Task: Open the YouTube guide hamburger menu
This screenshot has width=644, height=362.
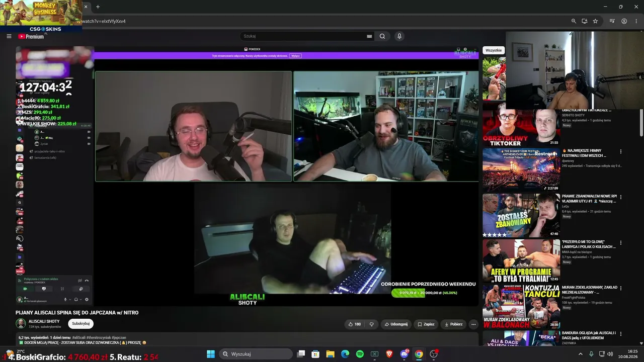Action: pyautogui.click(x=9, y=36)
